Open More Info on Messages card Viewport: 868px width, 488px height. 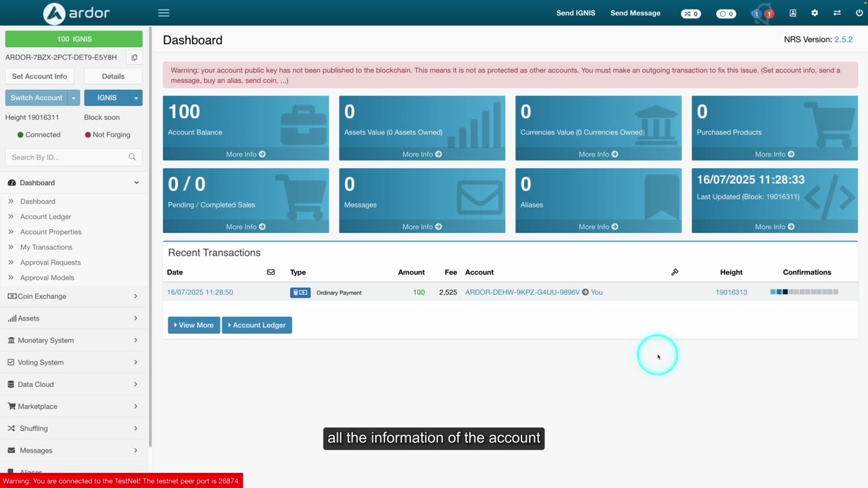[422, 226]
